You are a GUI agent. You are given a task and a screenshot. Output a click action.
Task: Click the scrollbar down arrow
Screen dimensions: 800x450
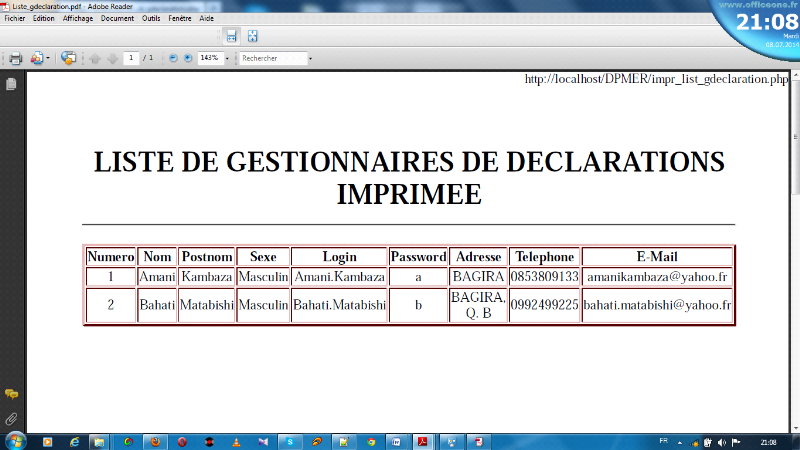[x=795, y=429]
